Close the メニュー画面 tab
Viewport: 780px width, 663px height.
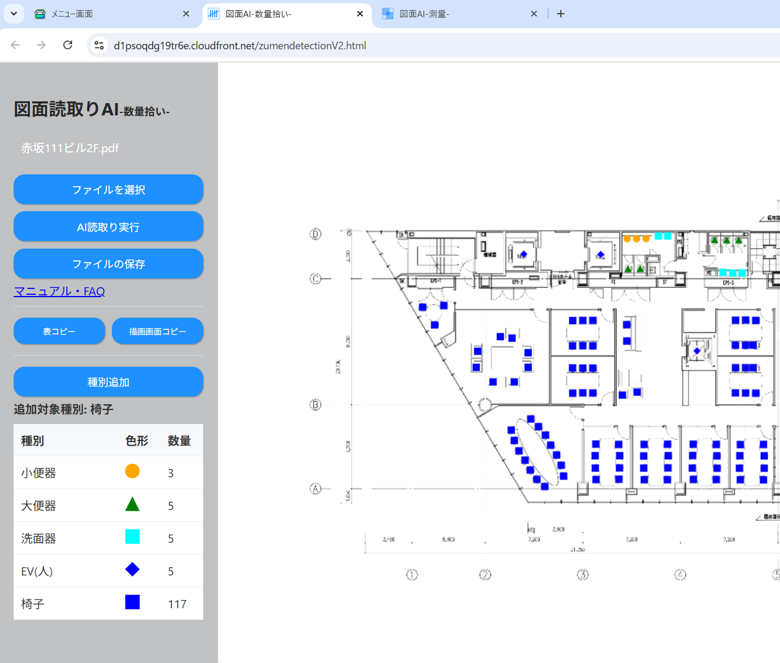click(x=186, y=14)
